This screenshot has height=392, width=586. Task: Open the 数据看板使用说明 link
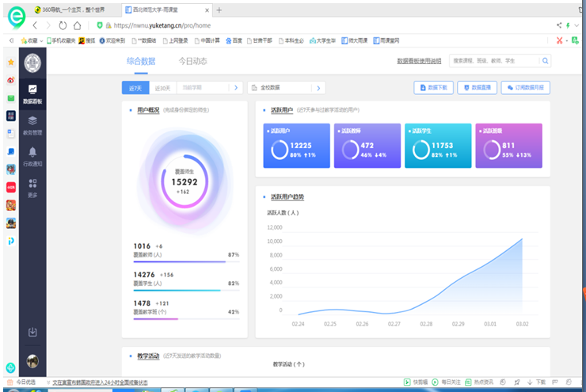419,61
